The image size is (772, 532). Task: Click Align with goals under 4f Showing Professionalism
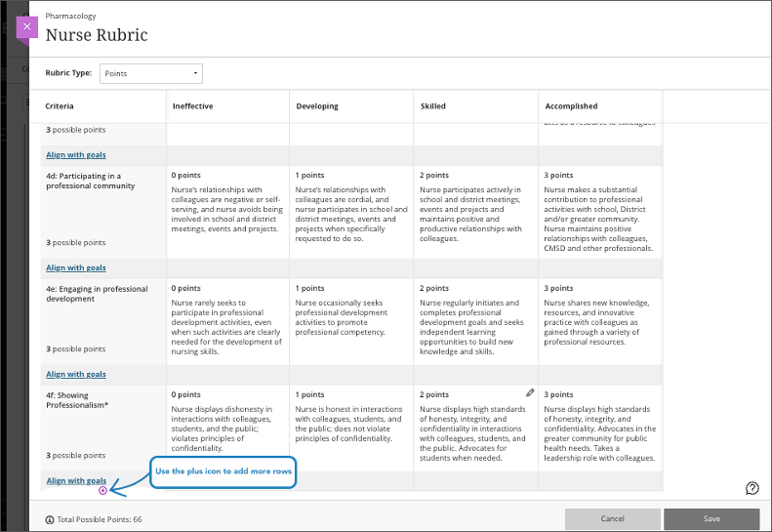(x=76, y=480)
